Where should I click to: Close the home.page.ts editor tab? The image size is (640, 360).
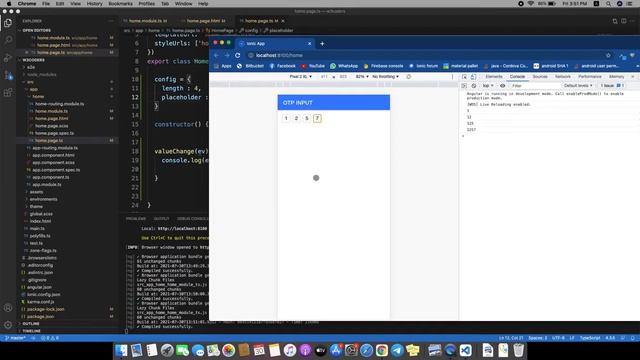pyautogui.click(x=283, y=21)
